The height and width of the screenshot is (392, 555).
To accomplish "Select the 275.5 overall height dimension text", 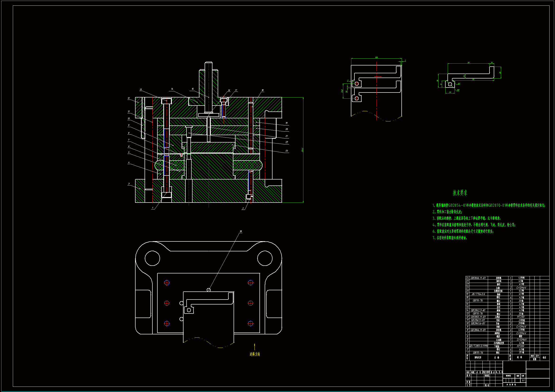I will pyautogui.click(x=302, y=150).
